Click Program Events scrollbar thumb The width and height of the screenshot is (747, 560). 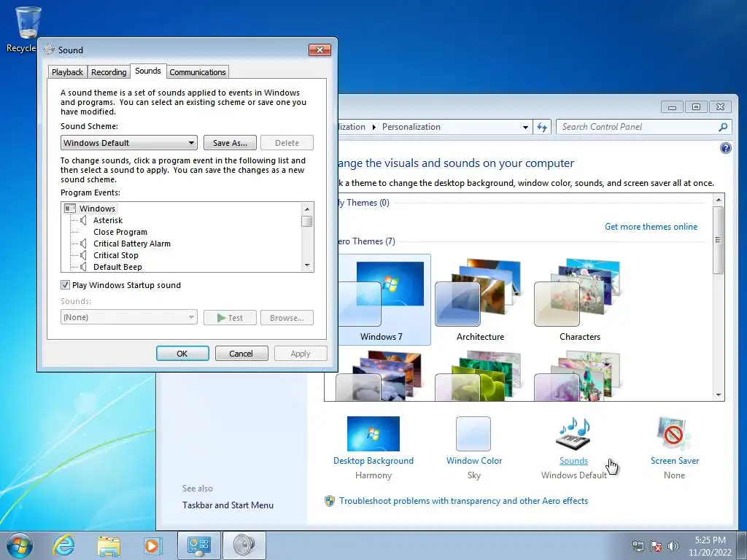pyautogui.click(x=307, y=222)
